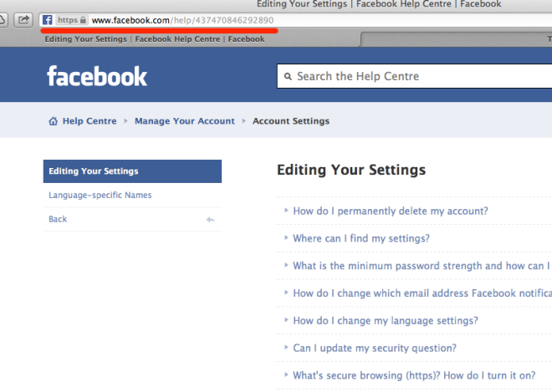Image resolution: width=552 pixels, height=392 pixels.
Task: Click the Editing Your Settings page heading
Action: pyautogui.click(x=351, y=170)
